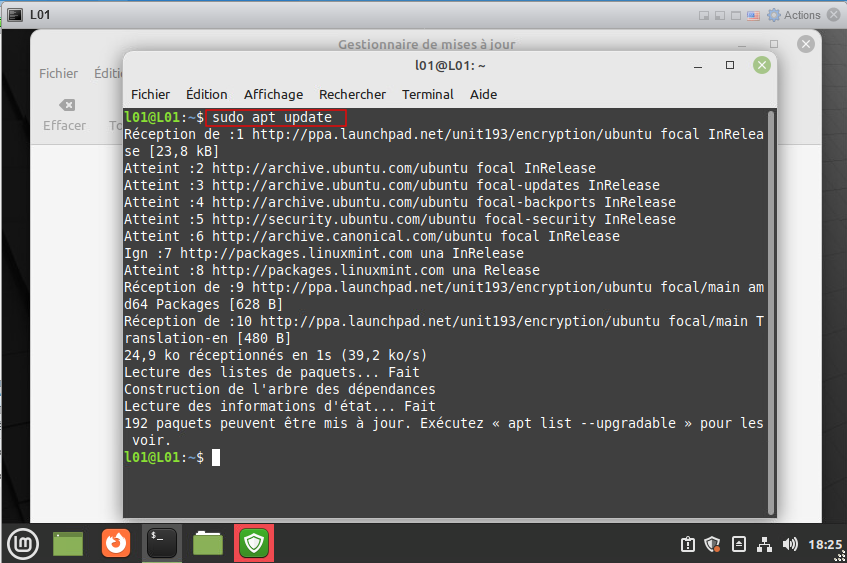Open the Aide menu in terminal
The image size is (847, 563).
click(x=483, y=94)
